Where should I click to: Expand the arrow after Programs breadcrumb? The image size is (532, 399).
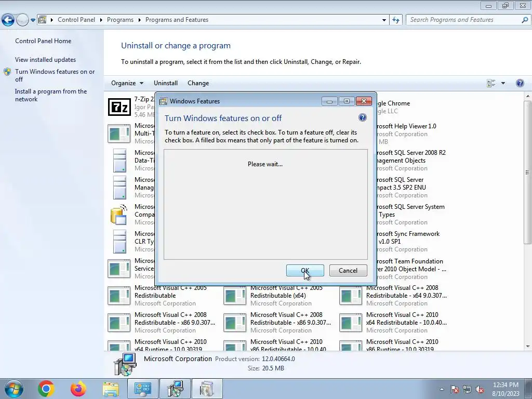[139, 20]
